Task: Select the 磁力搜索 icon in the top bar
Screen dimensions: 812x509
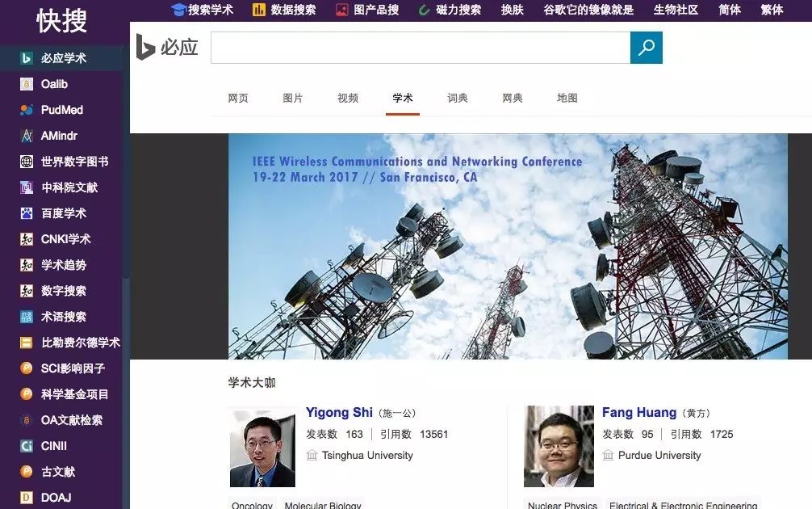Action: (x=425, y=11)
